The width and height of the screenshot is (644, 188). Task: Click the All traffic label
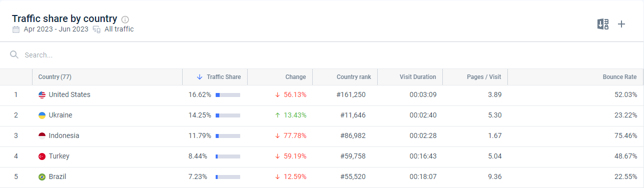coord(119,29)
